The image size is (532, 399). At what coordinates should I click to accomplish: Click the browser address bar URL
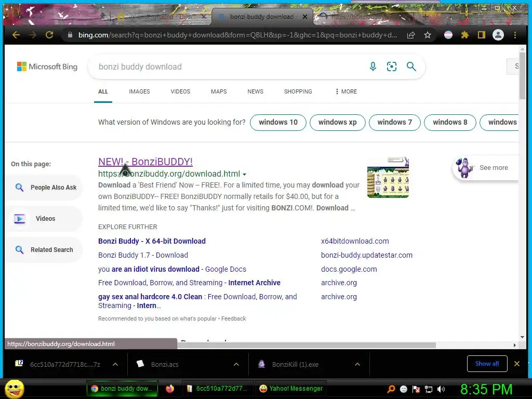(x=237, y=35)
